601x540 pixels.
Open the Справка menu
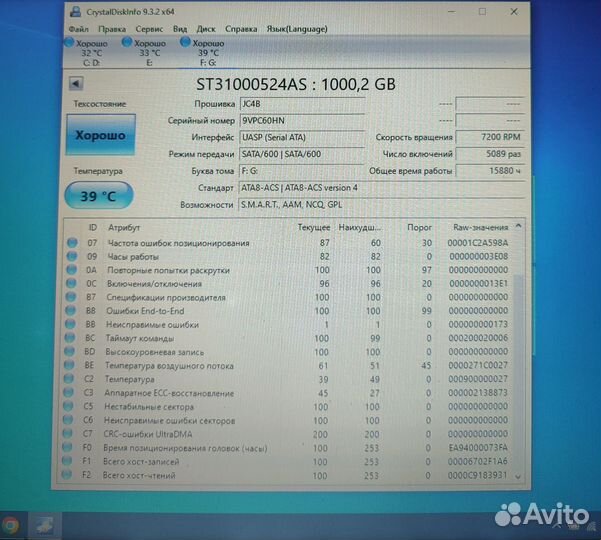[x=241, y=29]
